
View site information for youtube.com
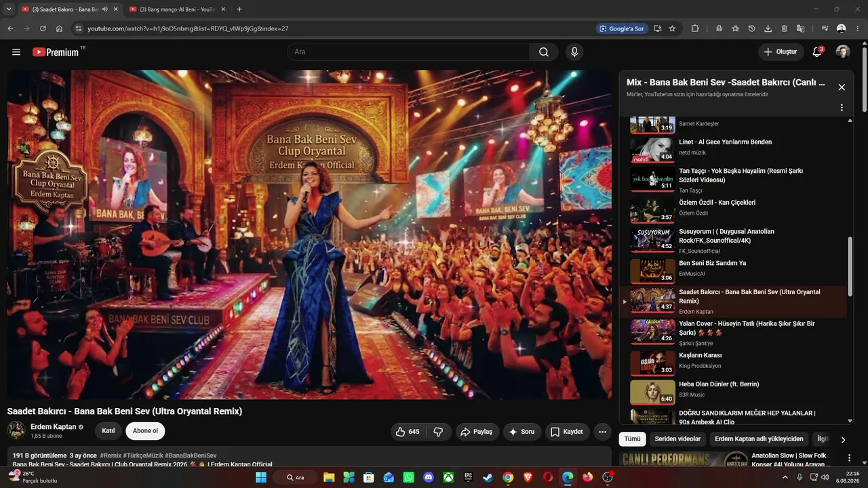click(78, 28)
